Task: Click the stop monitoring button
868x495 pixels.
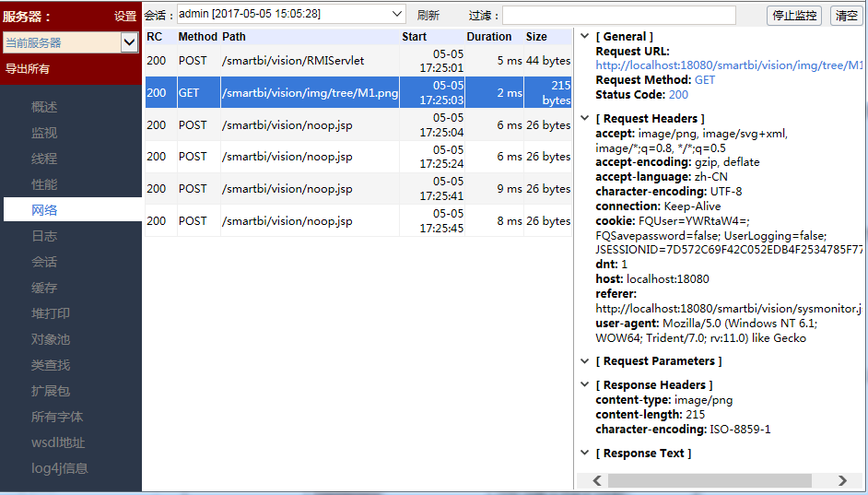Action: (793, 16)
